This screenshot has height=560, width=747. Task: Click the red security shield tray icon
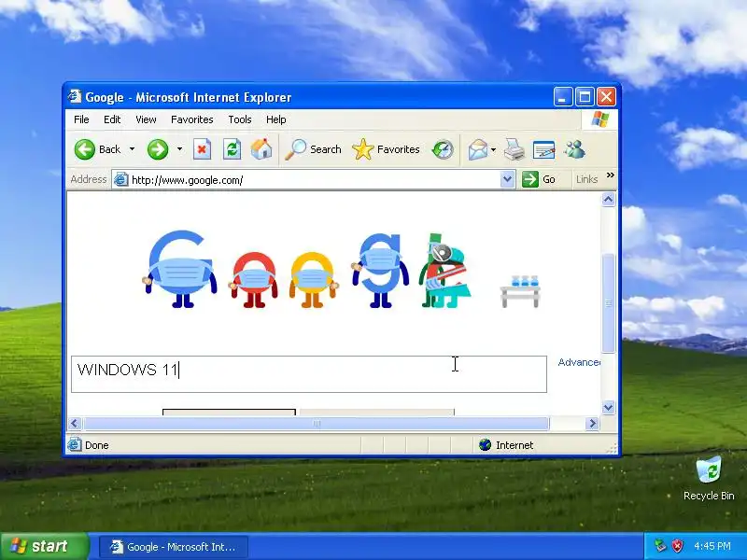(x=678, y=546)
